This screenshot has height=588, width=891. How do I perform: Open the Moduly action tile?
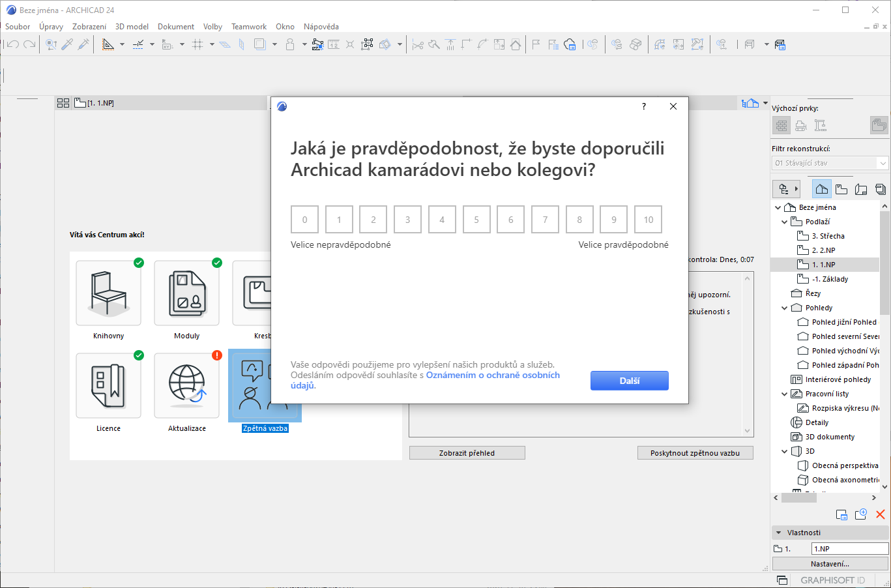(186, 293)
